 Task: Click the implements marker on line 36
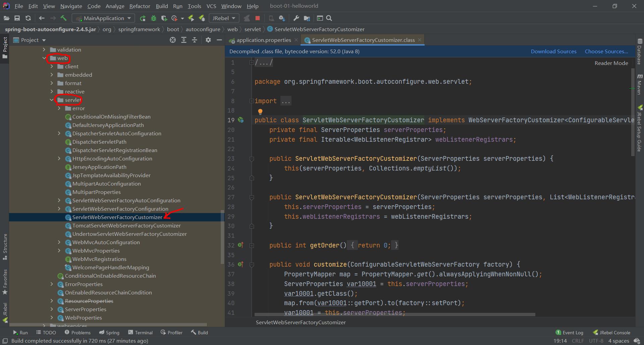click(240, 264)
